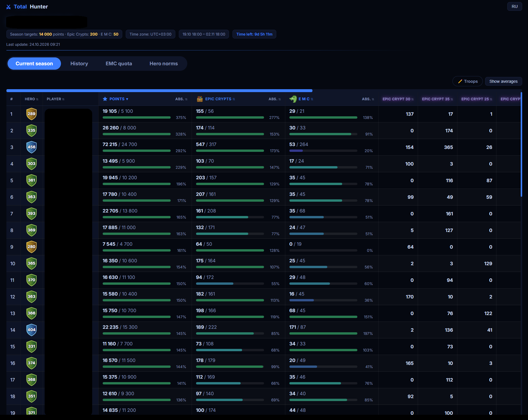The image size is (528, 420).
Task: Switch to the Hero norms tab
Action: (x=164, y=64)
